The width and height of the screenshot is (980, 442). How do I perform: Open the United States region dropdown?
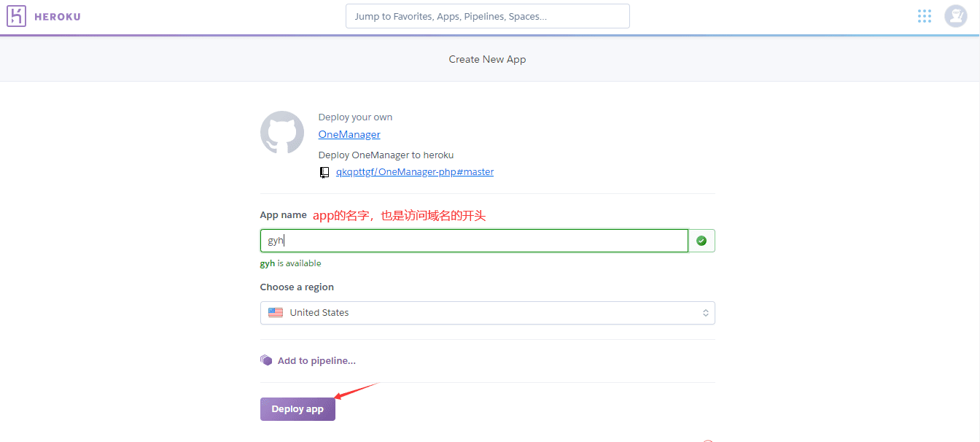pos(487,313)
